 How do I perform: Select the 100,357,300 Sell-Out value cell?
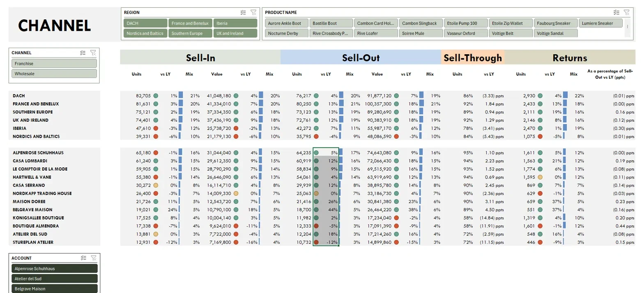(377, 104)
